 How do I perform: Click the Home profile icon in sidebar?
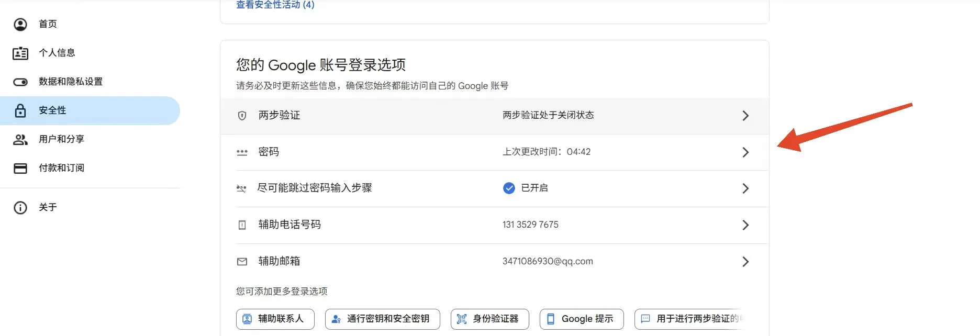click(x=20, y=24)
